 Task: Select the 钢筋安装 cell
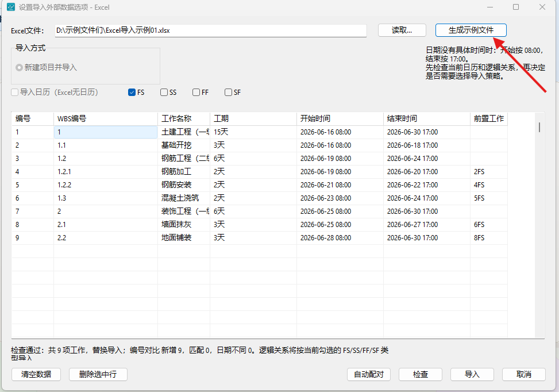click(x=184, y=185)
